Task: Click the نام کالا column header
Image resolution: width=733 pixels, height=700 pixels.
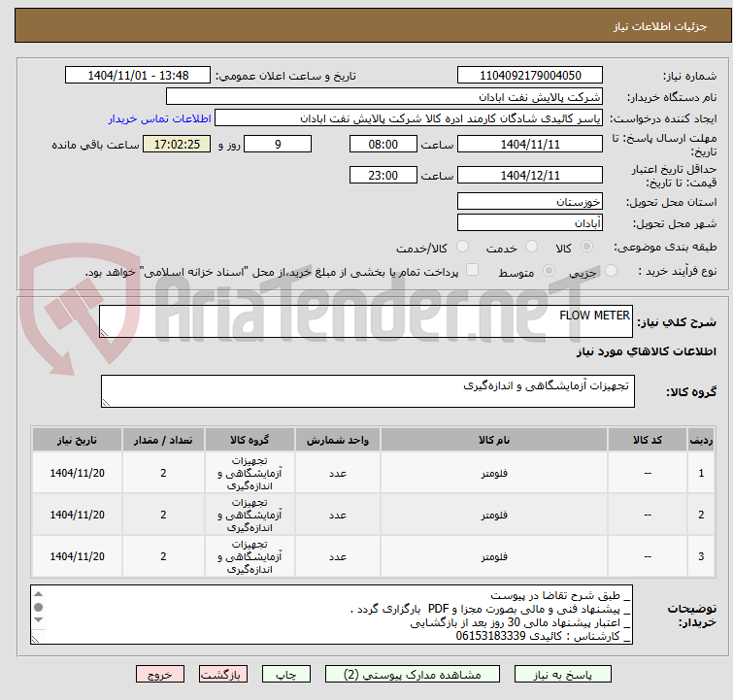Action: point(494,440)
